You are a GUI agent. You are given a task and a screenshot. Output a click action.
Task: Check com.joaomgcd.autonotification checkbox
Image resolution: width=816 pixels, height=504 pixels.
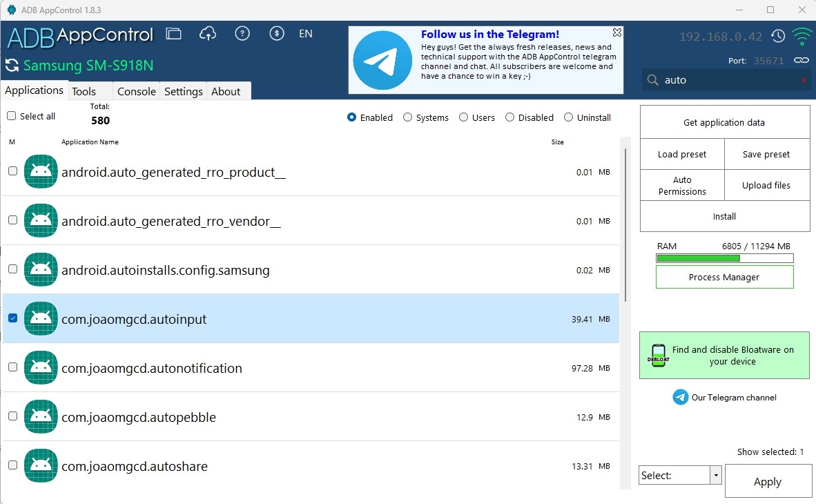(x=13, y=367)
